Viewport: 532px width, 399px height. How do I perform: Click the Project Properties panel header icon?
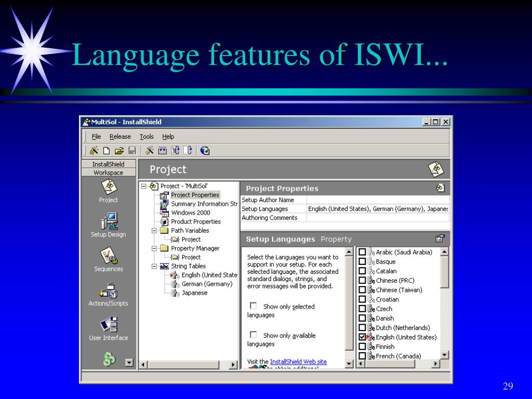(440, 188)
